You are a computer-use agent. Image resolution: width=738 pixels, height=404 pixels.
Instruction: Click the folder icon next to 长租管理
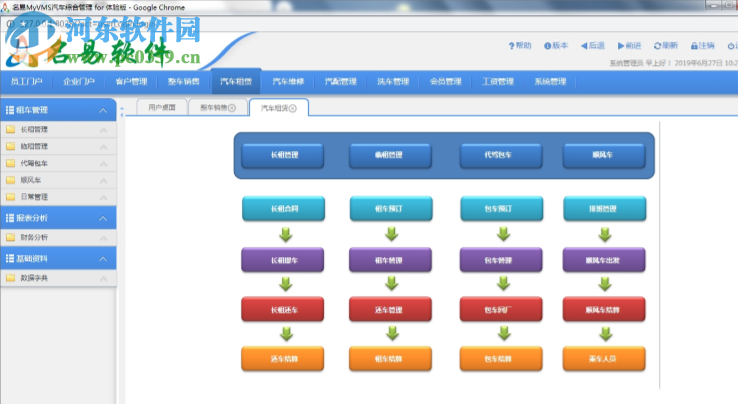pyautogui.click(x=10, y=129)
